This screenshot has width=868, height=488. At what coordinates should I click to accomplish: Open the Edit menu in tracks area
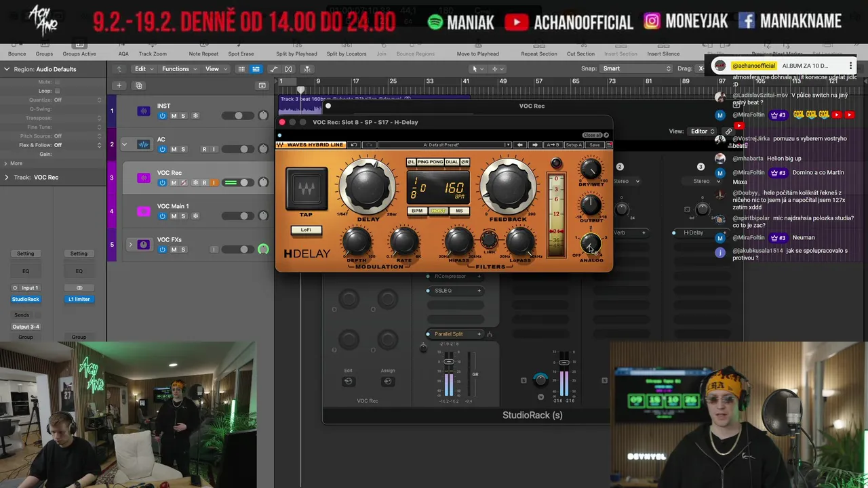pyautogui.click(x=144, y=69)
